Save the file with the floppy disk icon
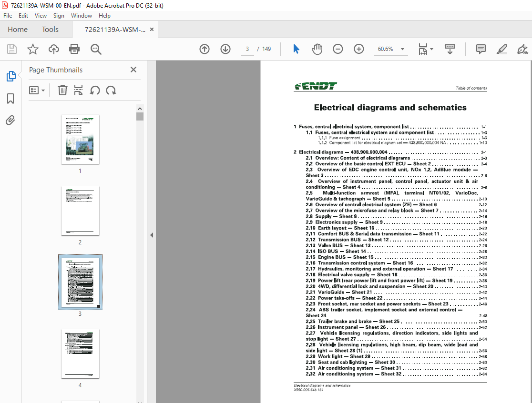 (12, 49)
